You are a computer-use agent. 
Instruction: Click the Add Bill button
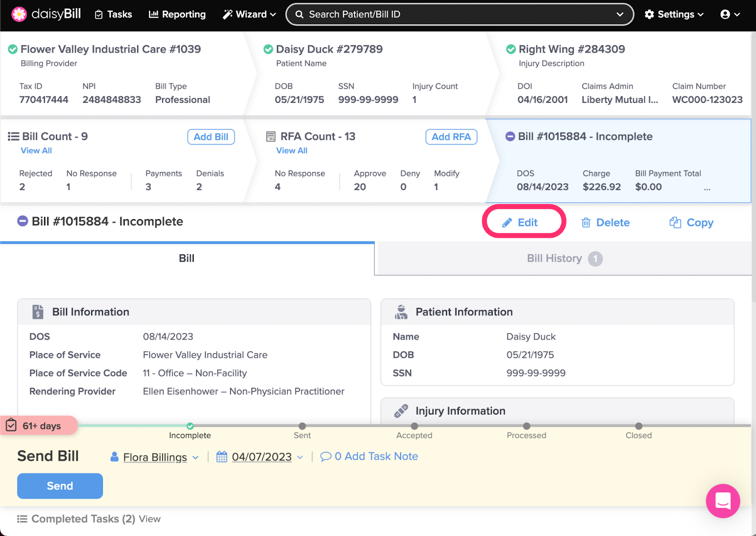click(x=211, y=136)
